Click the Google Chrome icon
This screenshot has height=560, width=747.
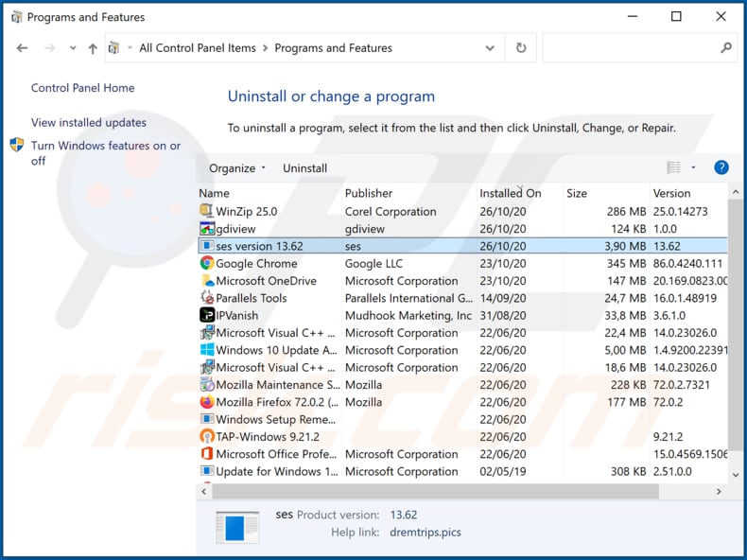pos(207,263)
